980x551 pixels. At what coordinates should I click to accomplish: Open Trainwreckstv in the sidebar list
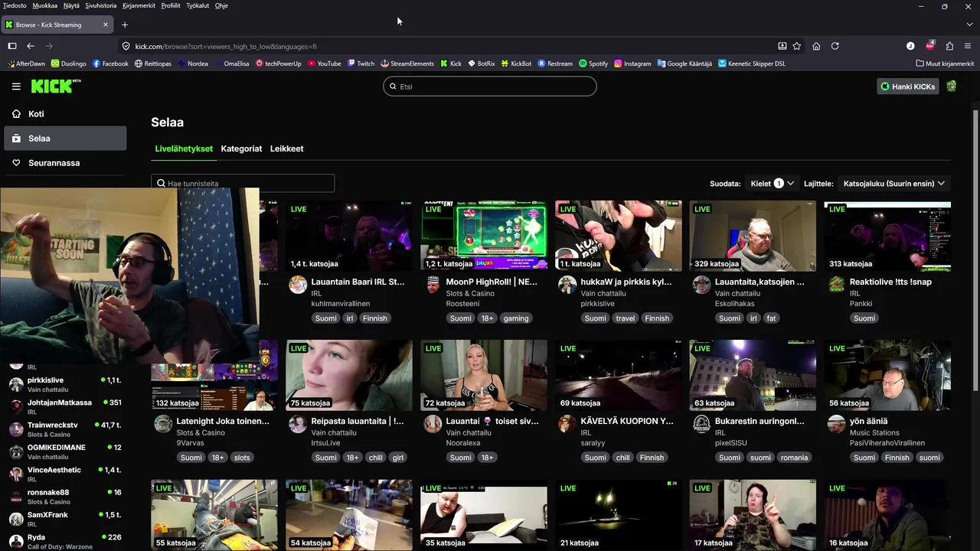click(x=65, y=429)
